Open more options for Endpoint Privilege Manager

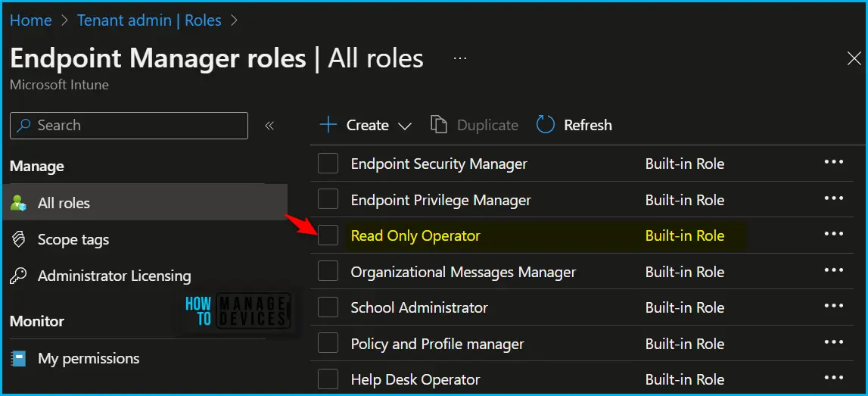(834, 198)
